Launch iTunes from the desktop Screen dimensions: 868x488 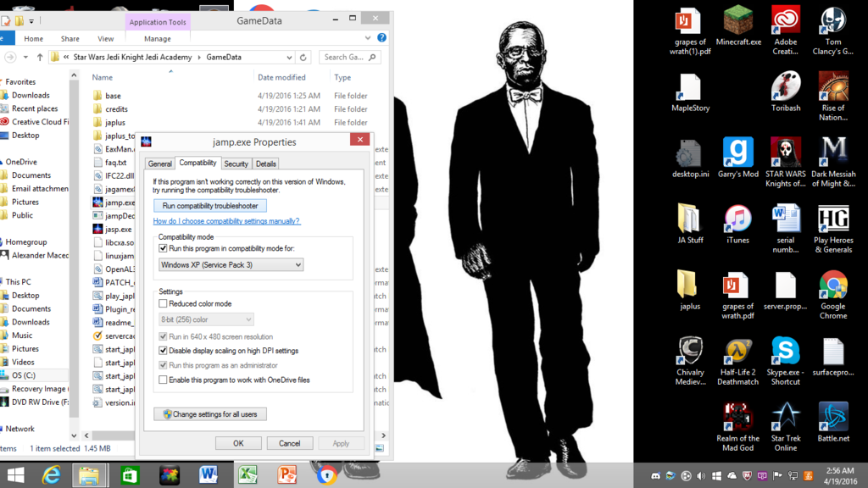(x=738, y=224)
